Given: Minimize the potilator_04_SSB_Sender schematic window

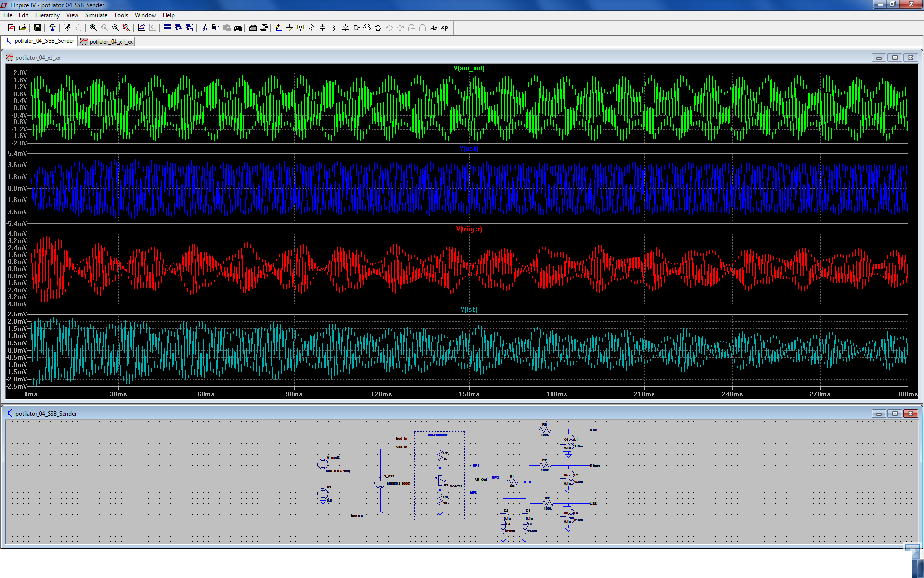Looking at the screenshot, I should pos(879,414).
